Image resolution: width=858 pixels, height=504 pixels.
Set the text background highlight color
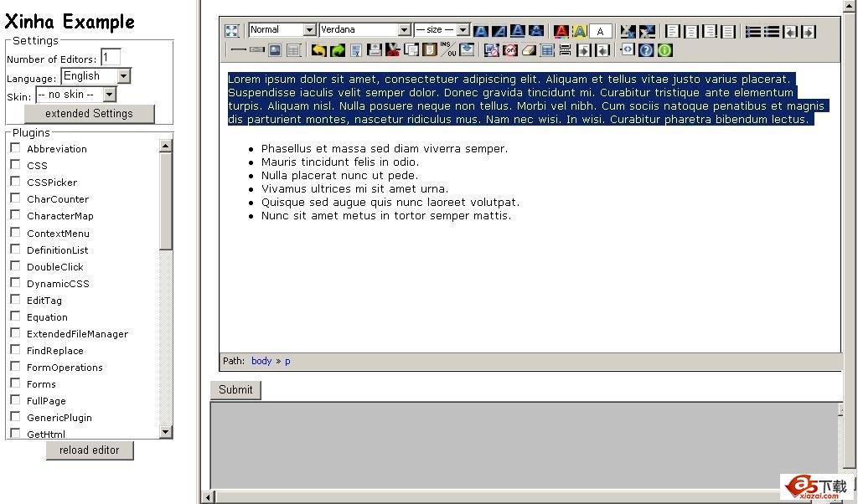pos(580,31)
